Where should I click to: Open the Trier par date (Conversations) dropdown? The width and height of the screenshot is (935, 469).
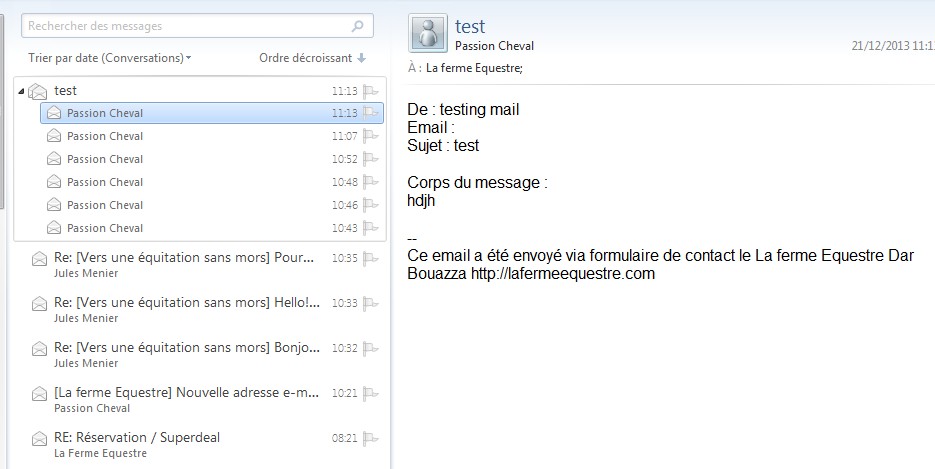coord(110,58)
